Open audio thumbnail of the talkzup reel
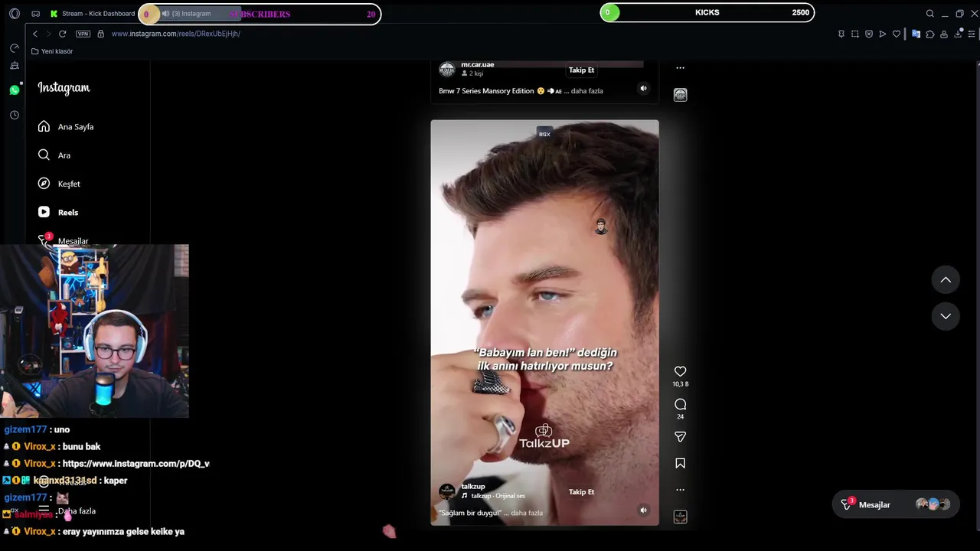The height and width of the screenshot is (551, 980). (x=680, y=517)
